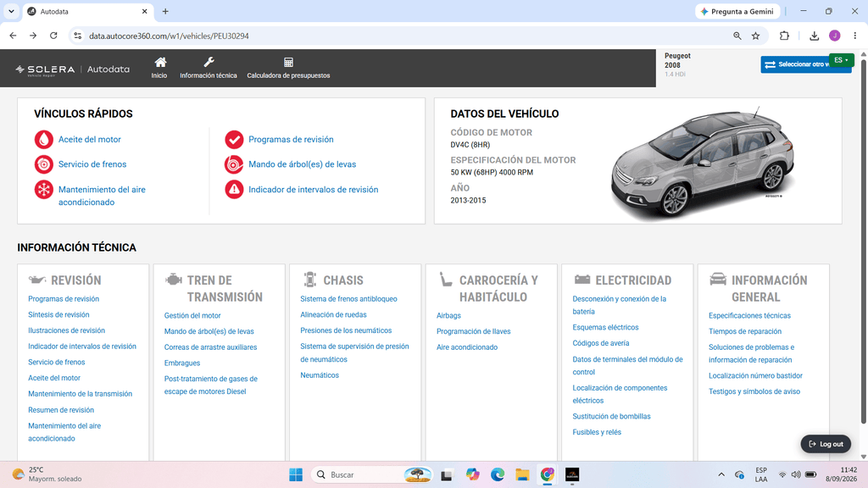This screenshot has width=868, height=488.
Task: Open Aire acondicionado link in Carrocería
Action: (467, 347)
